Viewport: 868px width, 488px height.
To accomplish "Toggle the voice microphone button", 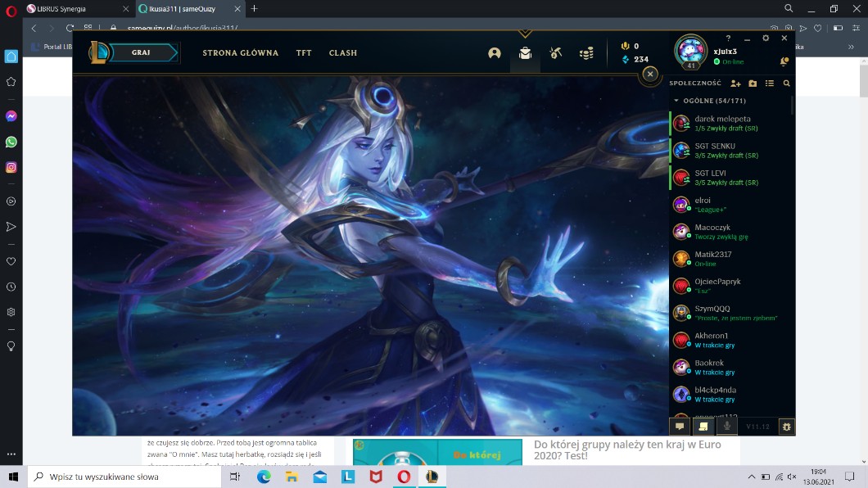I will tap(726, 426).
